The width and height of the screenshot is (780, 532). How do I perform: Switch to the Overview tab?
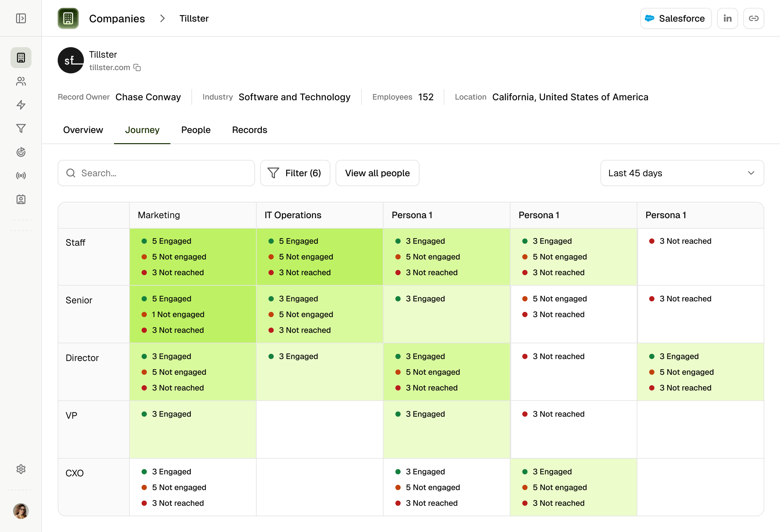[83, 130]
